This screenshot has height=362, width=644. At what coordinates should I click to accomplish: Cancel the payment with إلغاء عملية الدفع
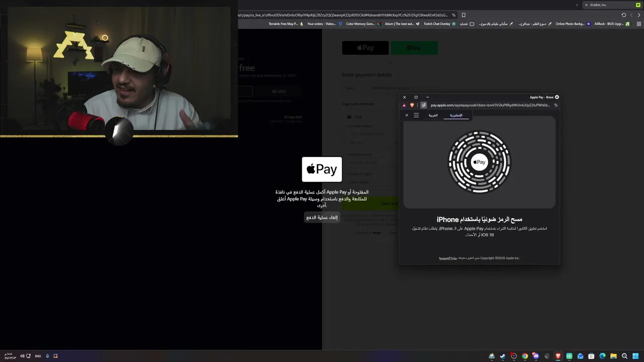[322, 217]
